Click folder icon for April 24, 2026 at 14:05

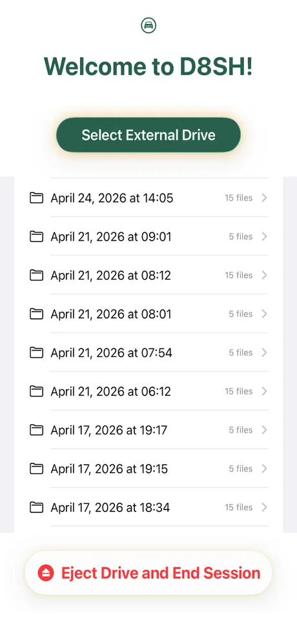(37, 198)
